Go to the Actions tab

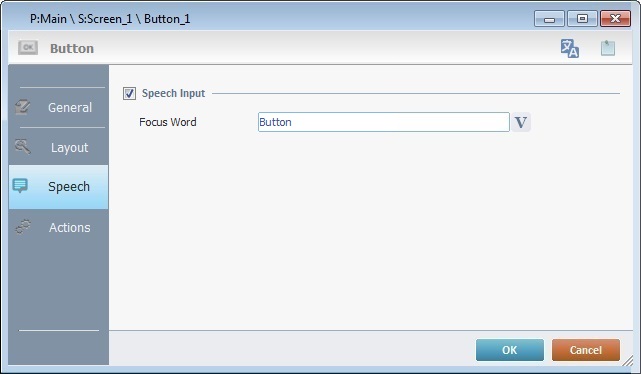click(x=58, y=227)
